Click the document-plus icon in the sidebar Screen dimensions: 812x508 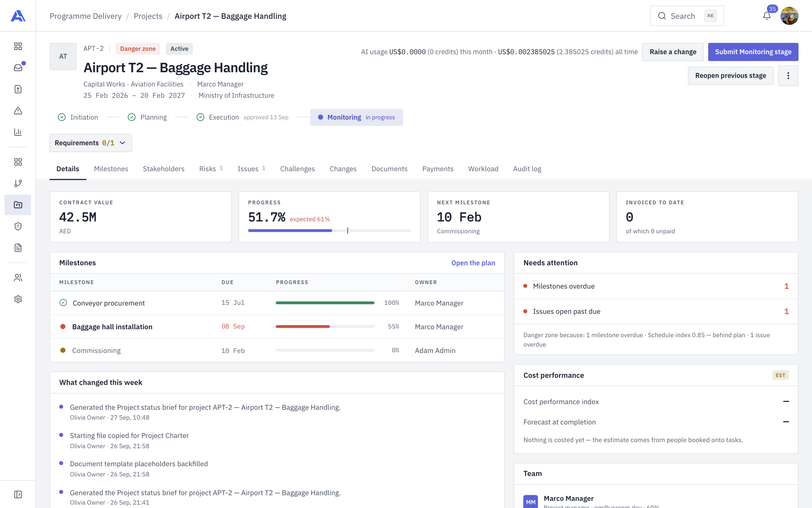click(18, 89)
